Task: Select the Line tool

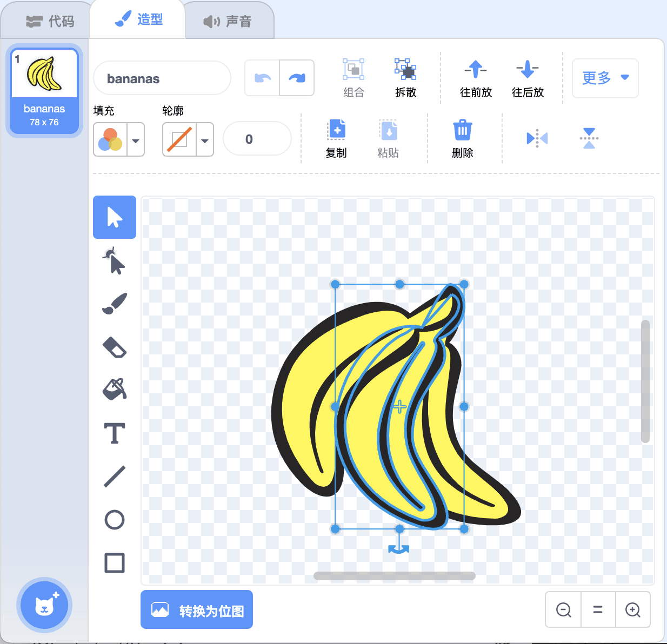Action: tap(114, 477)
